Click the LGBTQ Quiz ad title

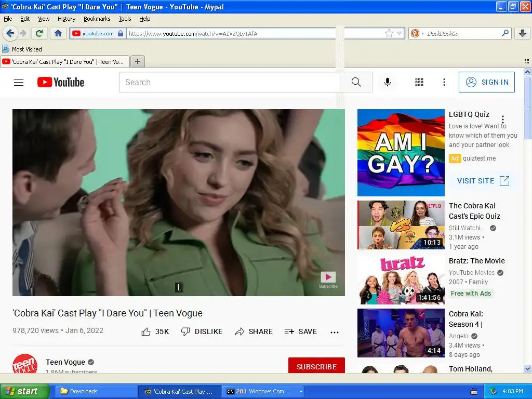[469, 114]
